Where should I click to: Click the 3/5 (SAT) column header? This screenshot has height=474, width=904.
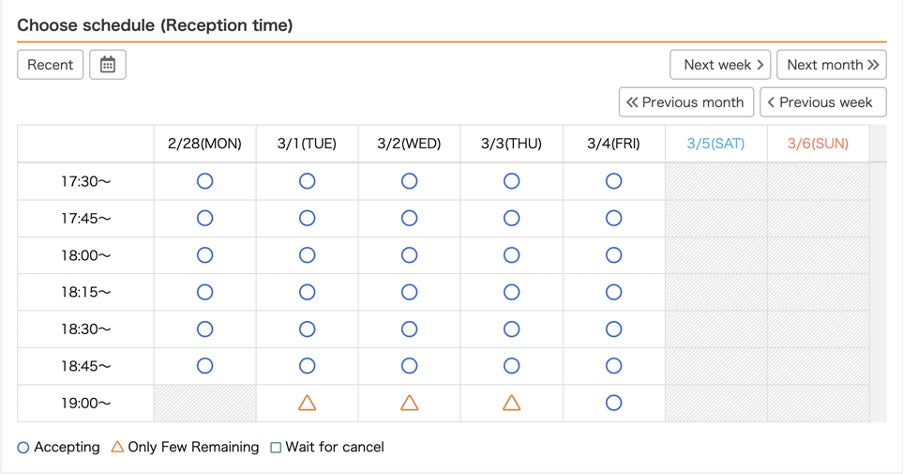click(x=715, y=144)
